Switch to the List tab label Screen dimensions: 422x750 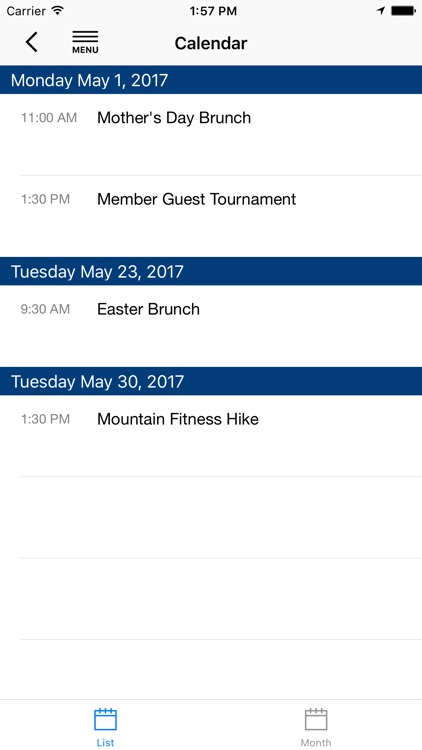coord(105,743)
